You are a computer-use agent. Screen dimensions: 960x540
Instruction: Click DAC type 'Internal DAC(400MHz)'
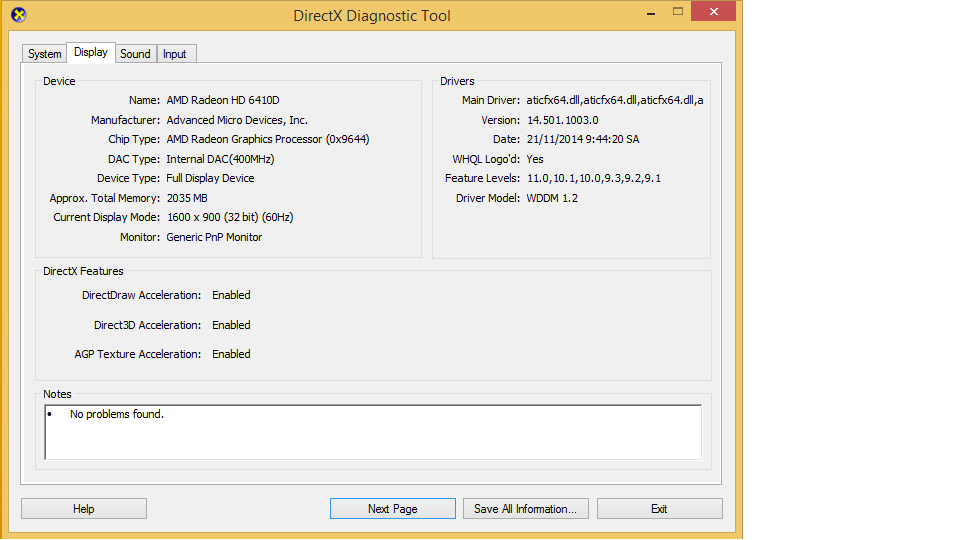point(220,159)
